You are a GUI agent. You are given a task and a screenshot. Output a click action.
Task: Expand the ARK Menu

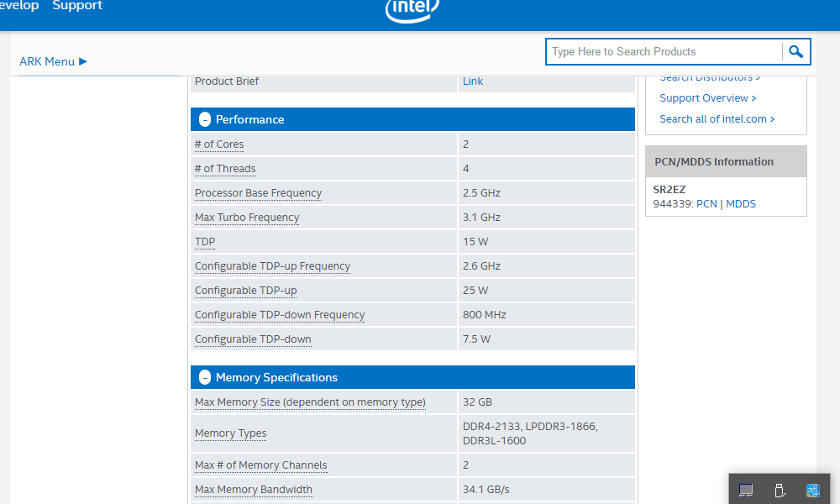pyautogui.click(x=53, y=61)
